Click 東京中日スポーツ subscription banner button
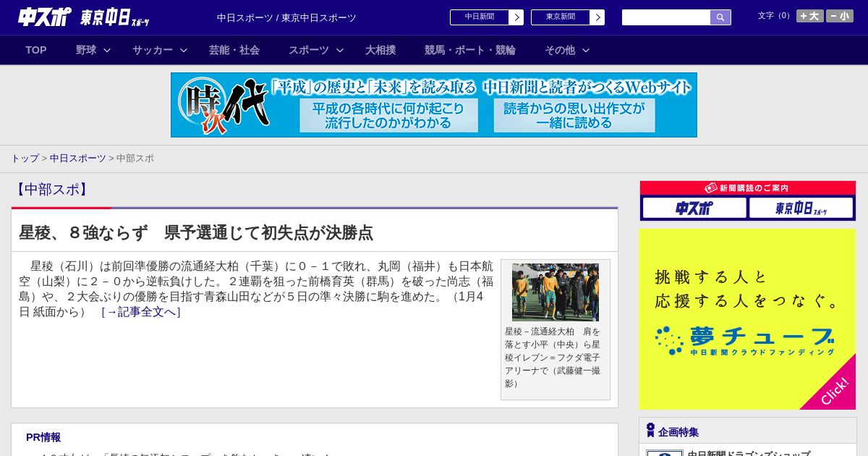The image size is (868, 456). pos(801,208)
